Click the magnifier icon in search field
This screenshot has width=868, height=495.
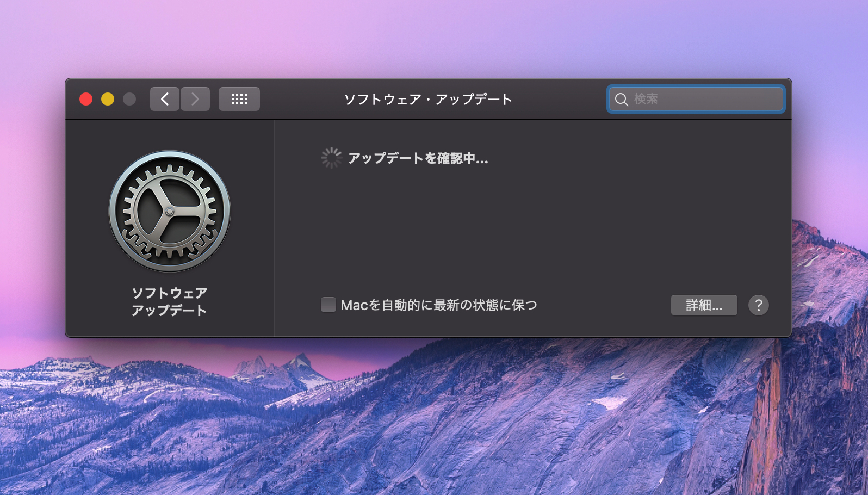[x=622, y=100]
